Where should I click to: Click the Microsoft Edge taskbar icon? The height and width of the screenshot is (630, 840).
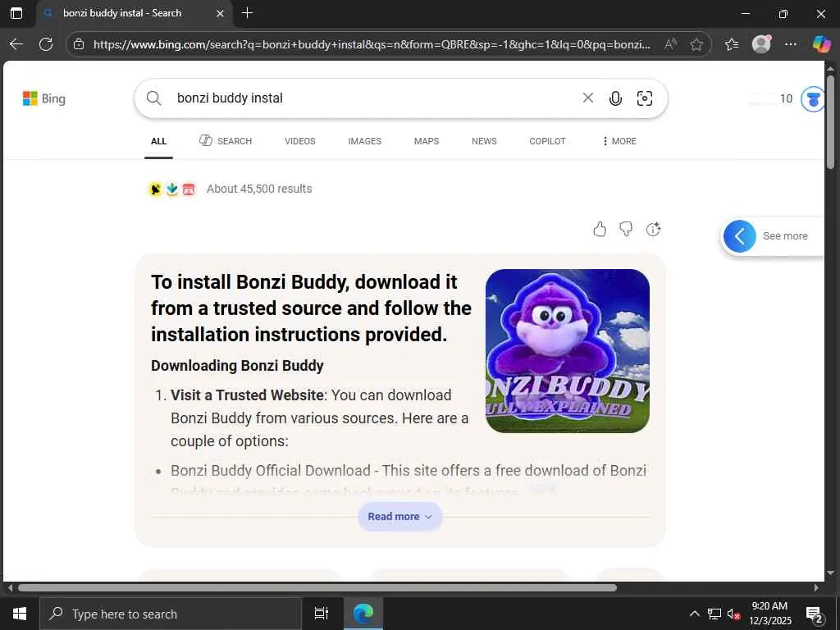pyautogui.click(x=363, y=614)
